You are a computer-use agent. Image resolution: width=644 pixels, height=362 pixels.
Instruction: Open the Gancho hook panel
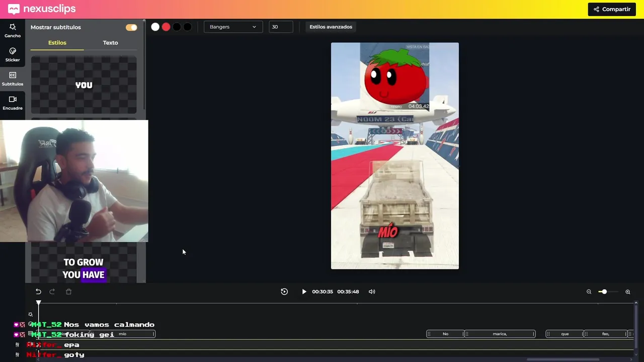point(13,31)
